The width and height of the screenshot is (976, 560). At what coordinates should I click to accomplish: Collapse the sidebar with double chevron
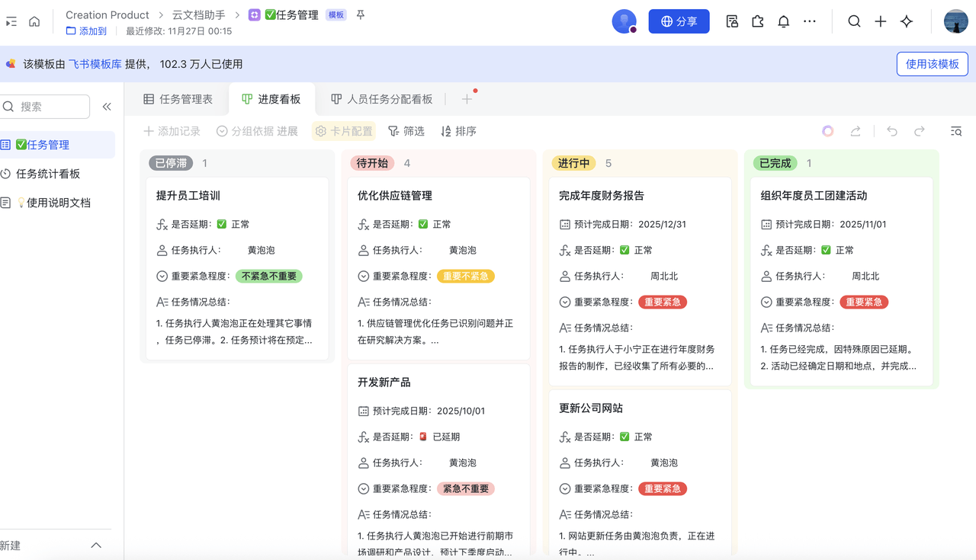pos(107,107)
